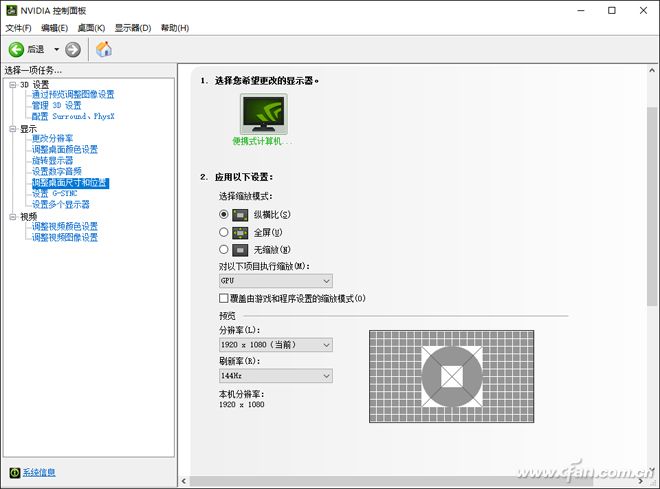Click the 全屏 scaling mode icon
The height and width of the screenshot is (489, 660).
pos(240,233)
